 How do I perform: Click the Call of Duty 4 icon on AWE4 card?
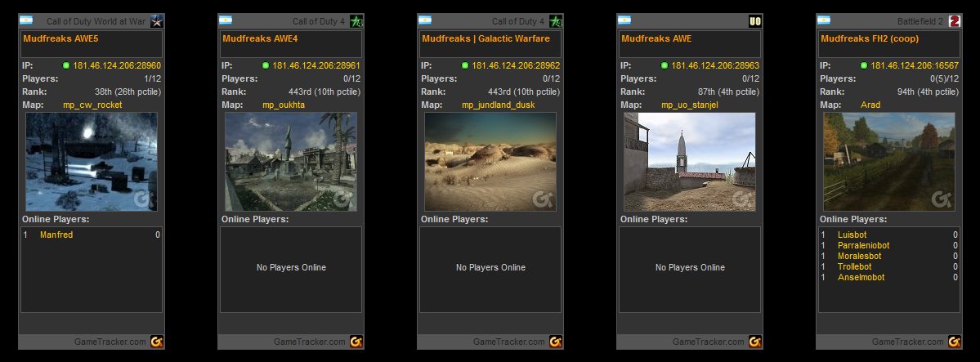(356, 21)
